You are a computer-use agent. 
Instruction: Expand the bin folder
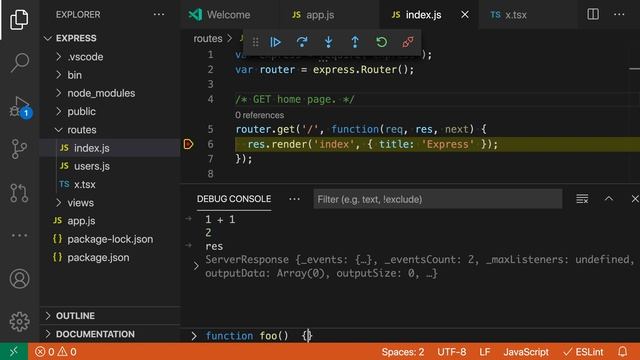[x=110, y=75]
